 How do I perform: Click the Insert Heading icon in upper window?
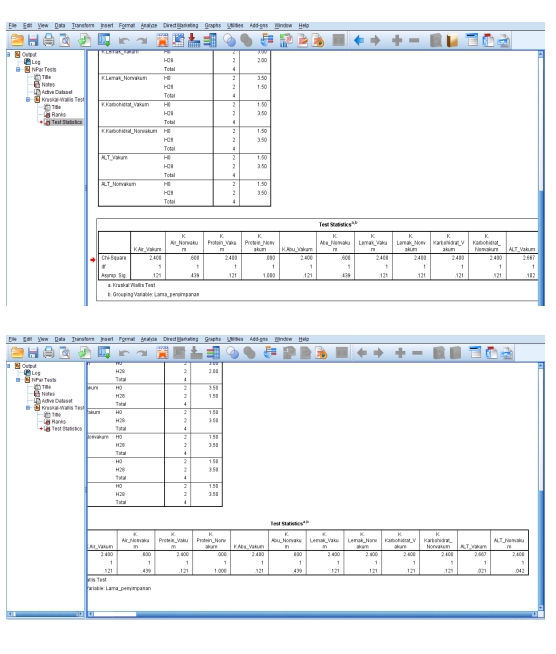472,40
